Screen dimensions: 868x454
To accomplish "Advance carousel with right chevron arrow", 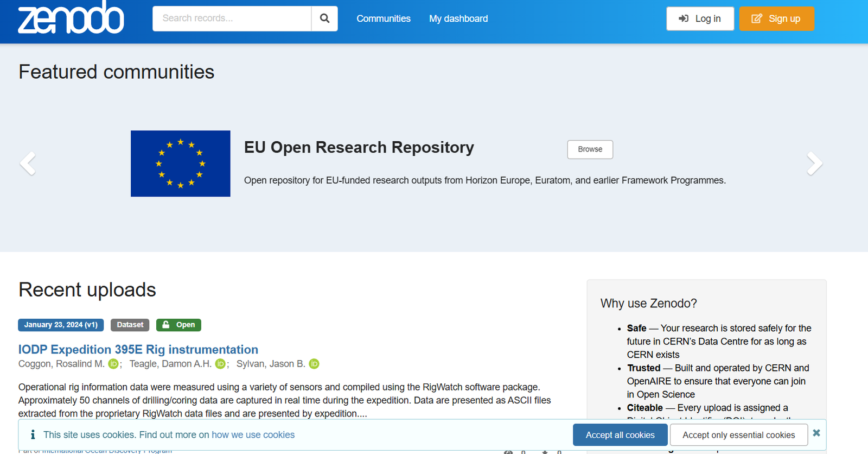I will coord(814,163).
